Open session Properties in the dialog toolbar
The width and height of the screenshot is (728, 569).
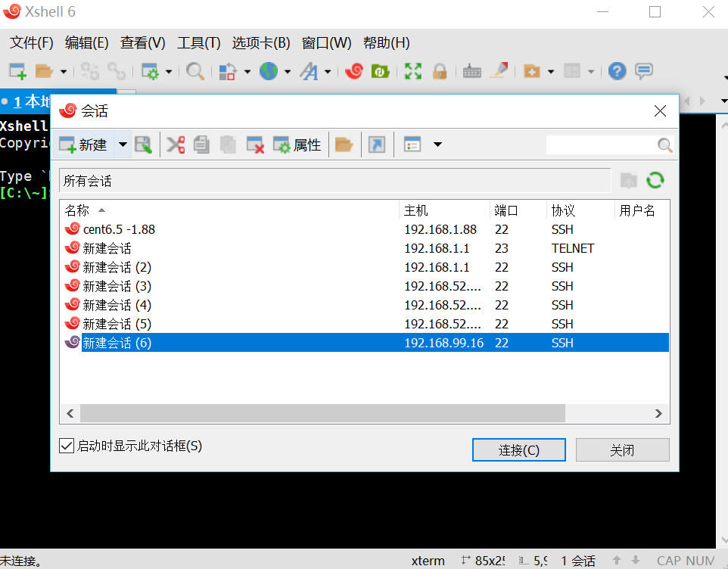pos(297,144)
